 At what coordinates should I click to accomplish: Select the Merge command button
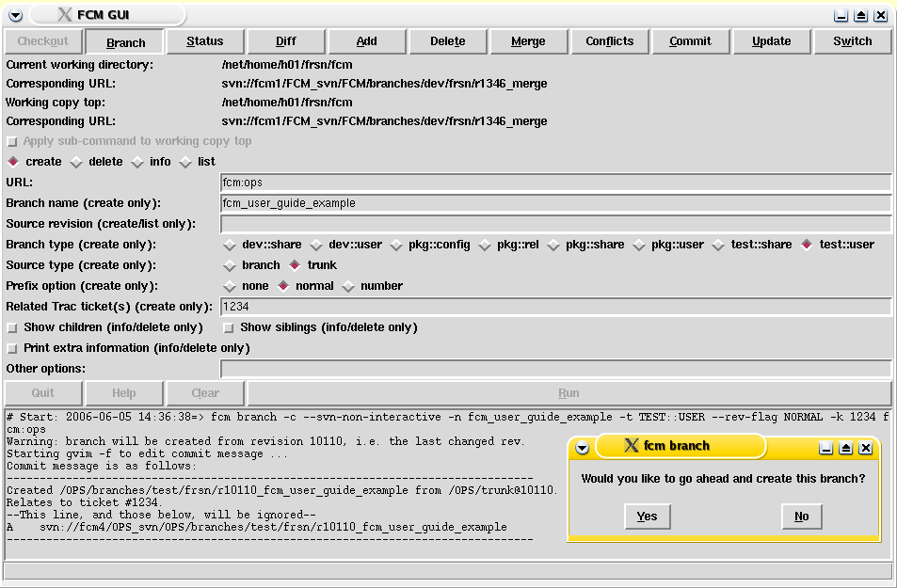528,41
